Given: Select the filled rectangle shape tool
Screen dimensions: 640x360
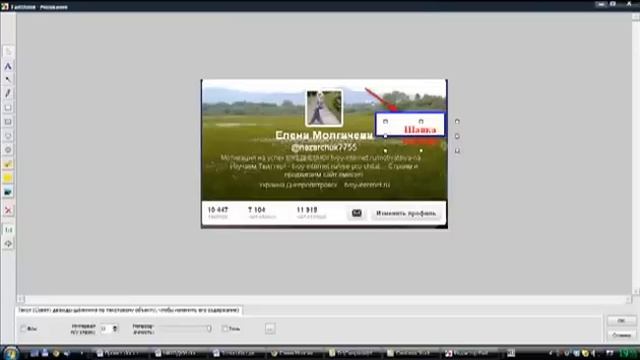Looking at the screenshot, I should [x=8, y=122].
